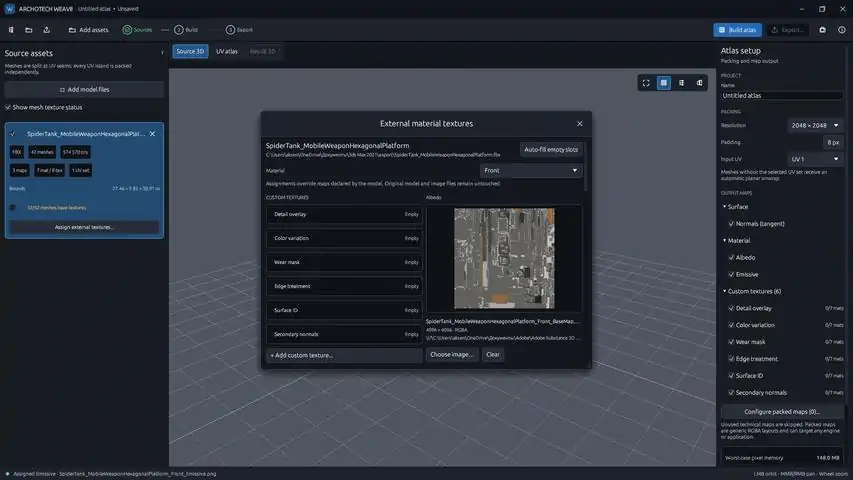Screen dimensions: 853x480
Task: Open project with the folder icon
Action: coord(29,30)
